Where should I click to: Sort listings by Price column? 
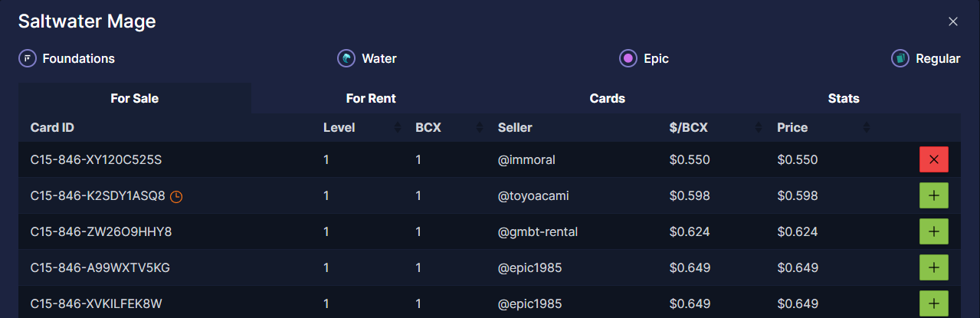[867, 127]
